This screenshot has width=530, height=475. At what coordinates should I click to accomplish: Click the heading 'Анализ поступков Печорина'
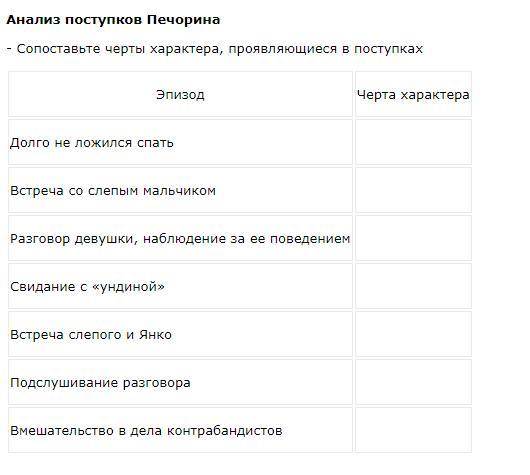tap(113, 20)
